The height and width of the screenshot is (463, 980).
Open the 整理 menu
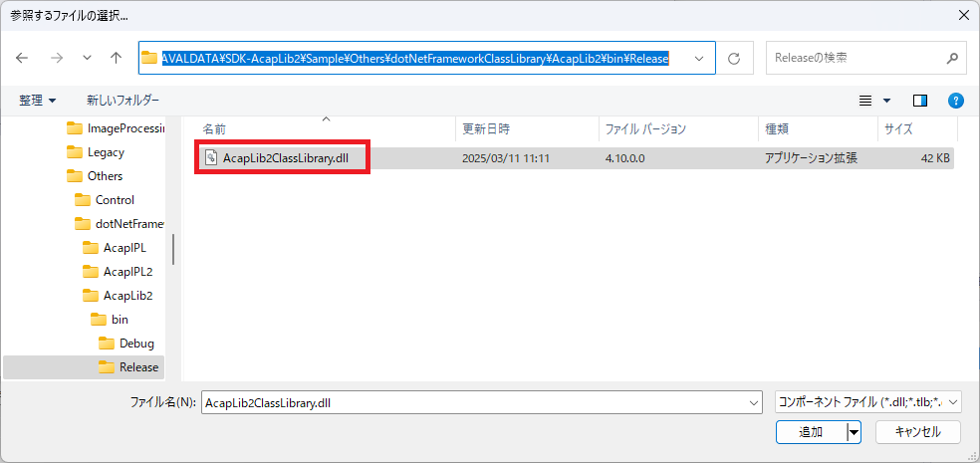38,100
